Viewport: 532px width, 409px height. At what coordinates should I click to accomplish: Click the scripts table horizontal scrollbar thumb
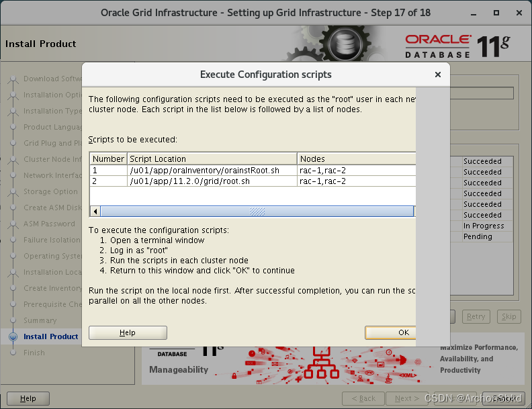tap(257, 212)
